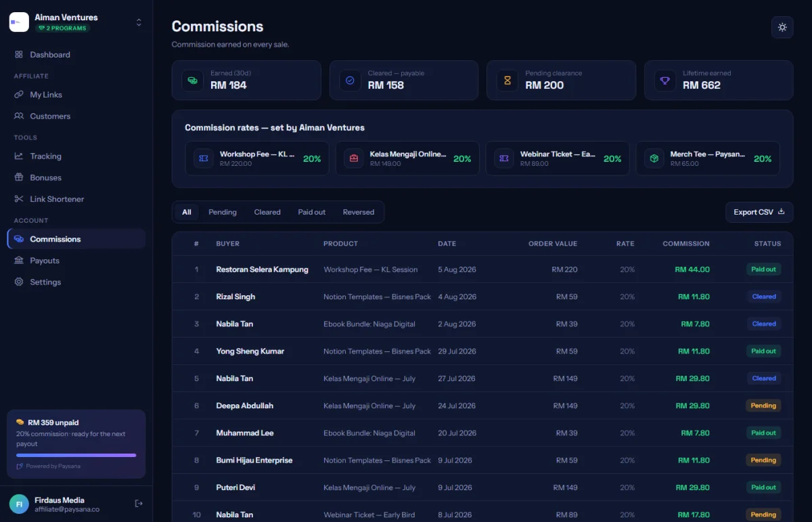Click the BUYER column header
This screenshot has height=522, width=812.
point(228,244)
